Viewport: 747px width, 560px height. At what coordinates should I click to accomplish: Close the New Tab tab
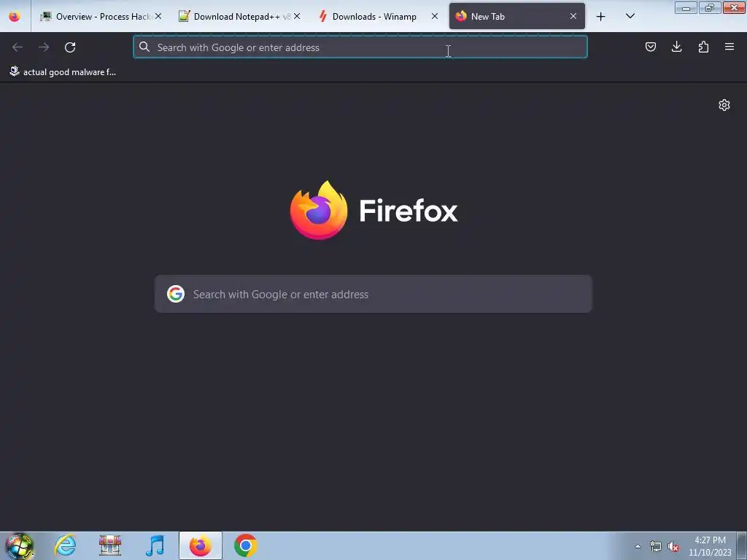coord(573,16)
